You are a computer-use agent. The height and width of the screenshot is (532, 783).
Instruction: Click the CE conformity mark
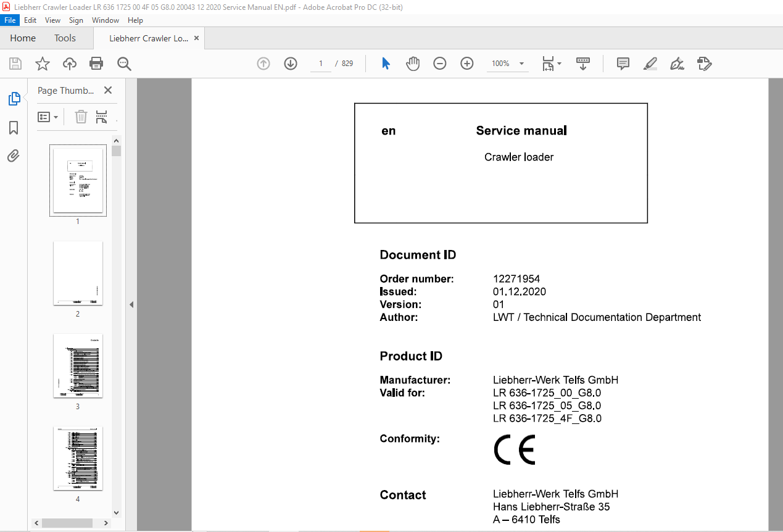515,449
